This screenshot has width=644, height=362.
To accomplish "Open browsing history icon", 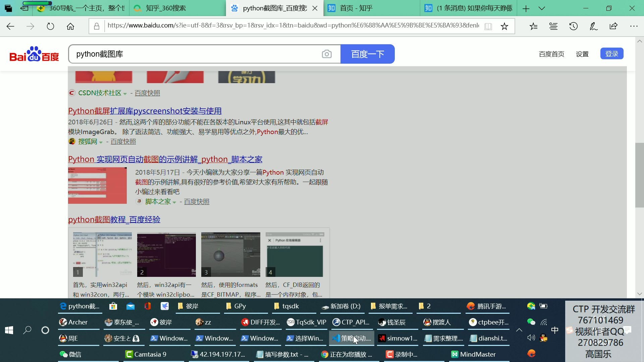I will click(574, 26).
